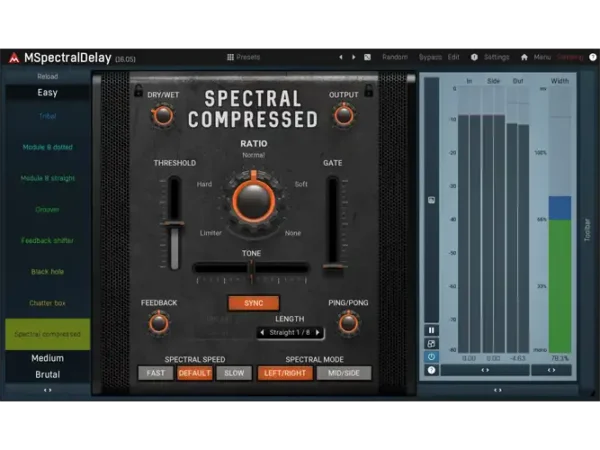Open the Toolbar side strip
The image size is (600, 450).
click(x=588, y=230)
